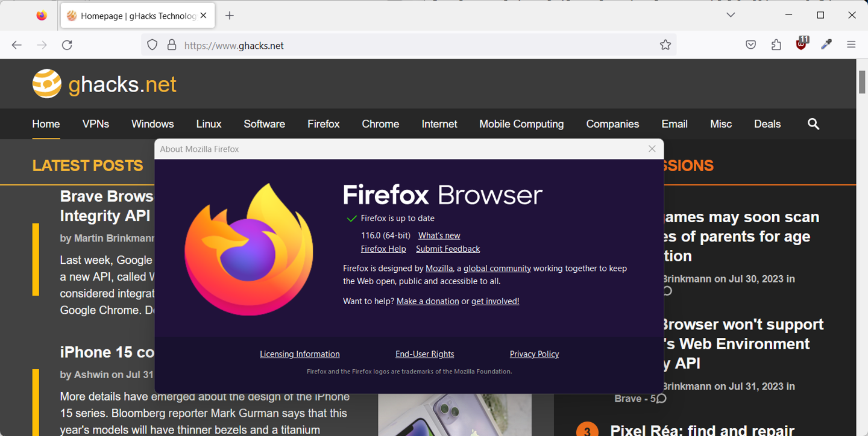
Task: Reload the current page
Action: point(67,45)
